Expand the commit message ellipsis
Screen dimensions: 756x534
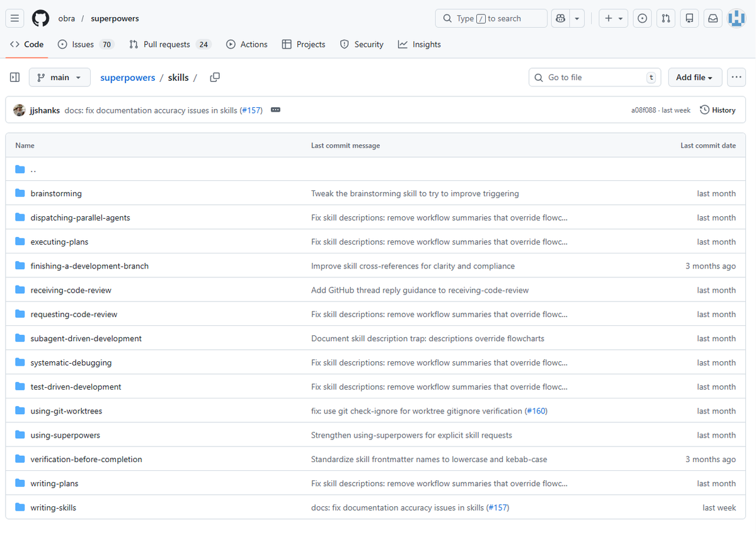(275, 110)
